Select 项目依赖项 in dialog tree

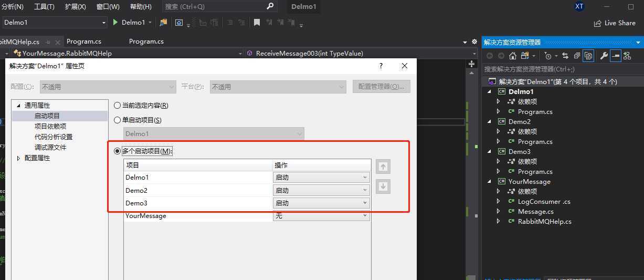pos(50,127)
